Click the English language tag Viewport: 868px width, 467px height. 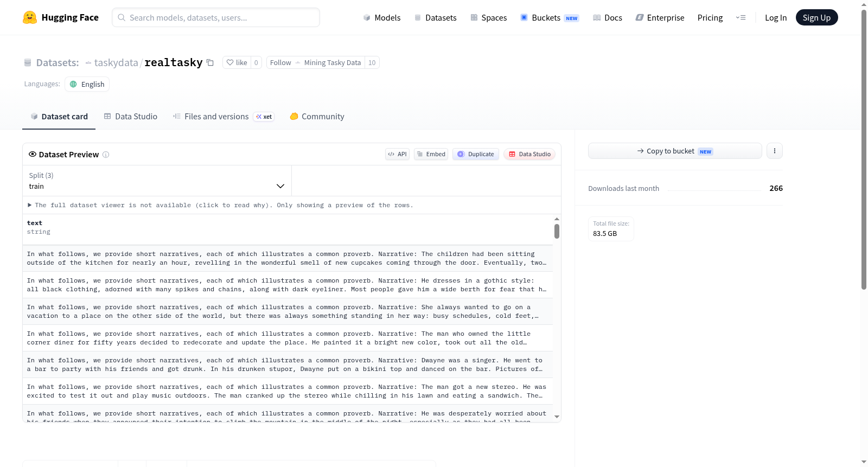click(x=87, y=84)
